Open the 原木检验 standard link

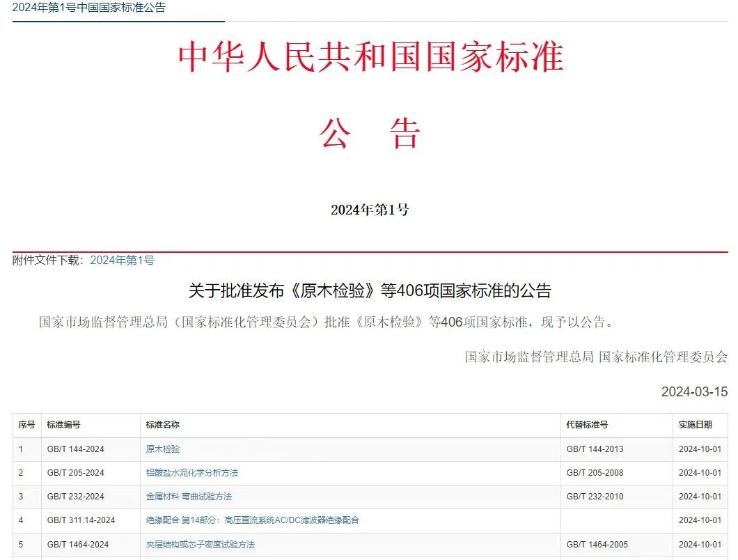163,449
